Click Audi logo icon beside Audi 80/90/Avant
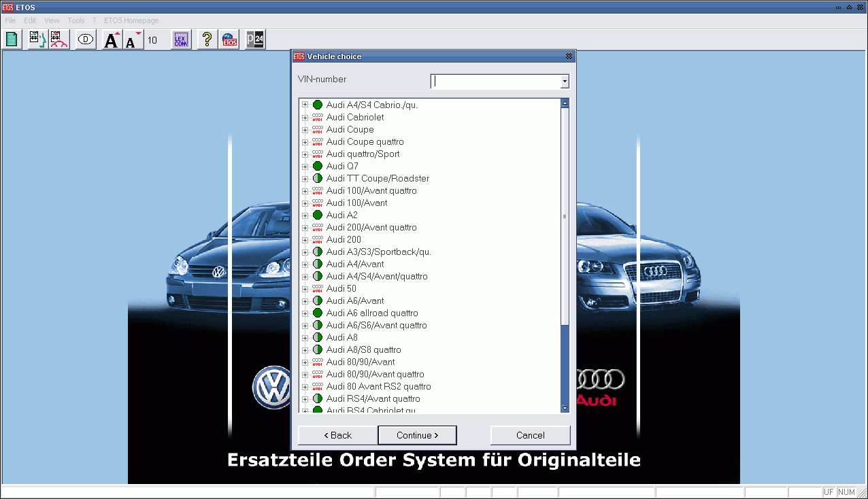868x499 pixels. point(318,362)
